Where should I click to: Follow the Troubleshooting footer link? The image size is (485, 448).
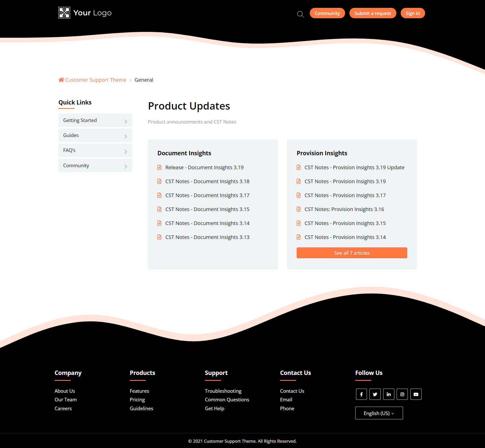pyautogui.click(x=223, y=391)
